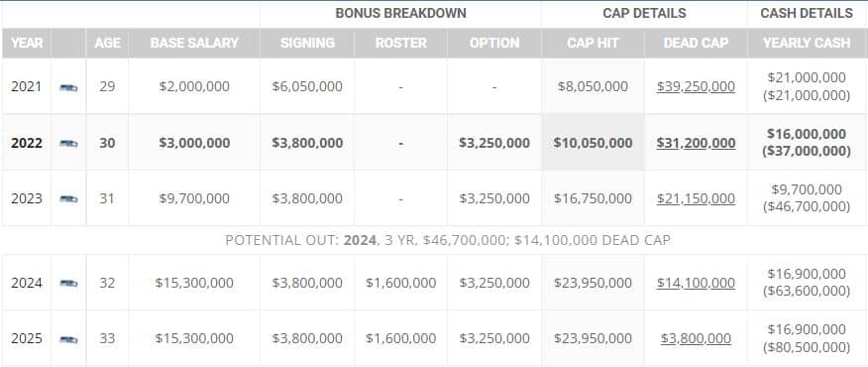Click the 2024 roster bonus $1,600,000 cell
The image size is (868, 367).
point(400,284)
